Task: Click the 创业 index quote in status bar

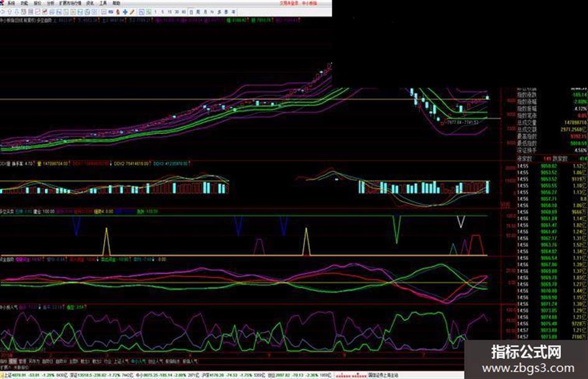Action: pyautogui.click(x=300, y=375)
